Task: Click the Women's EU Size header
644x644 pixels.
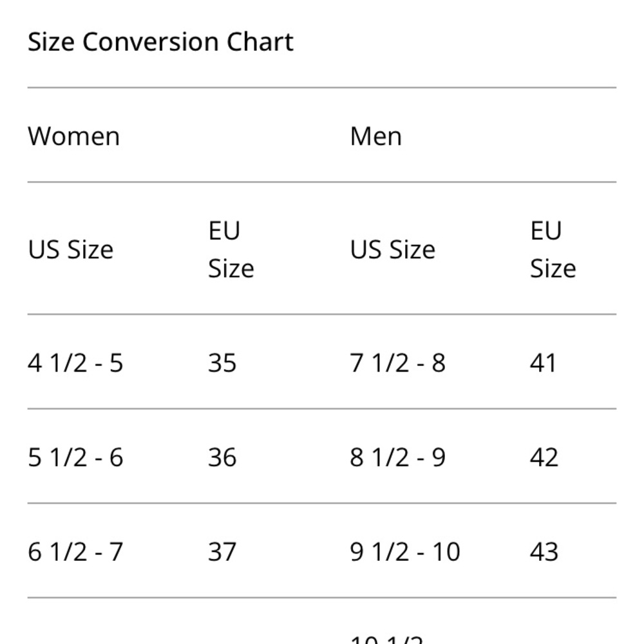Action: [231, 249]
